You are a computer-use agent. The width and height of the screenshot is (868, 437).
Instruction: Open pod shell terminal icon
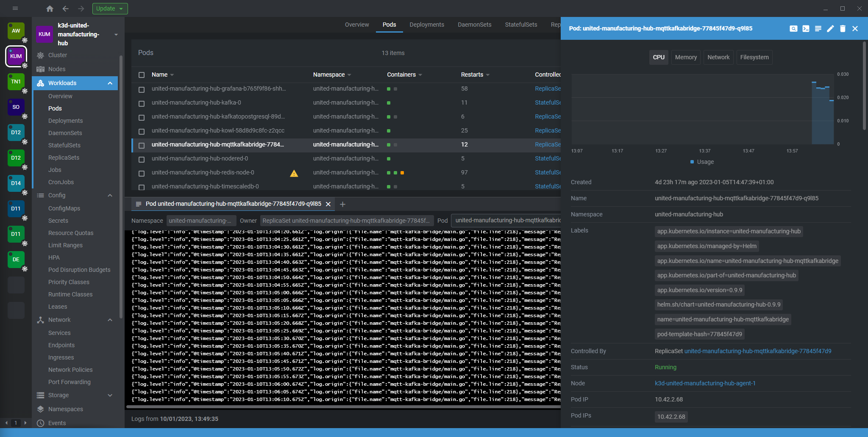click(x=806, y=28)
